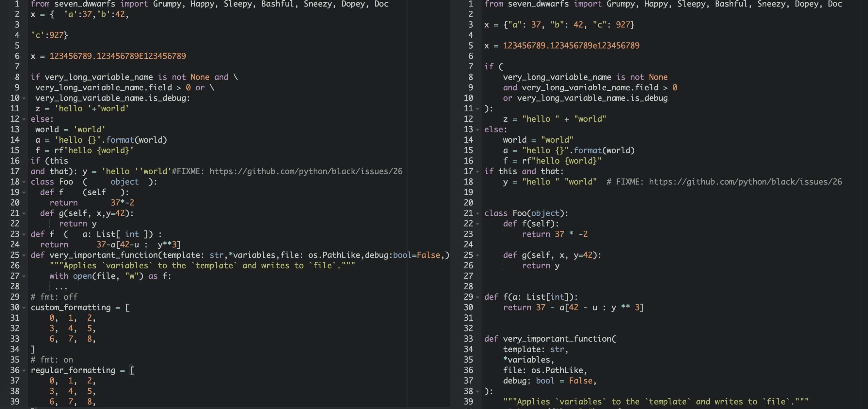Fold 'if this and that' at right line 17

477,171
